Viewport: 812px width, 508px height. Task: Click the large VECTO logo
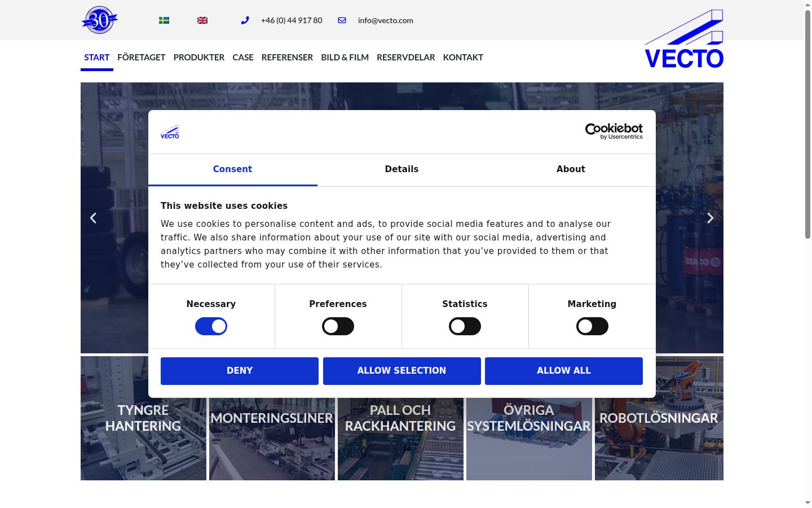pyautogui.click(x=684, y=39)
